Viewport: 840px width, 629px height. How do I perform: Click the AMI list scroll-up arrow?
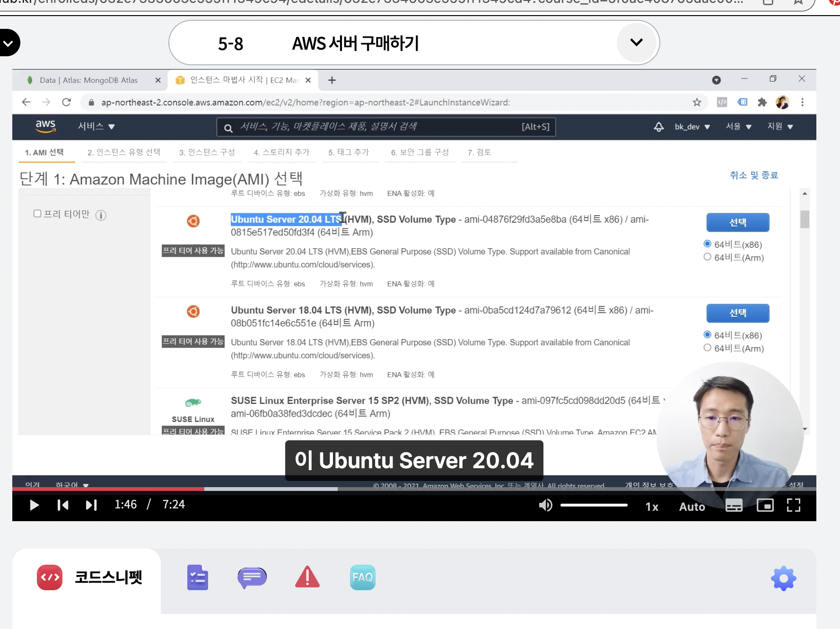click(805, 193)
